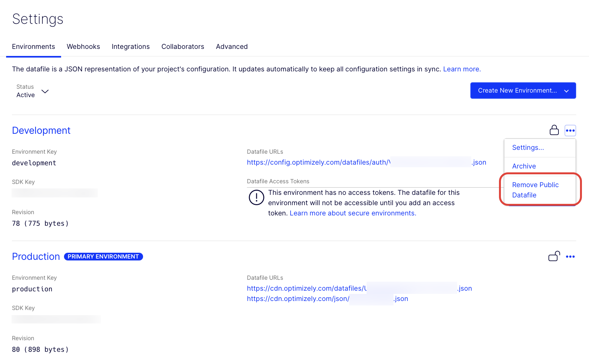Open the Integrations tab
589x364 pixels.
click(x=131, y=47)
